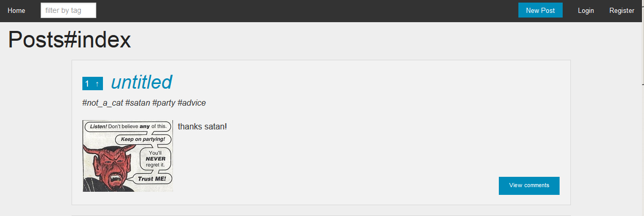The image size is (644, 216).
Task: Select the #not_a_cat hashtag
Action: click(x=102, y=103)
